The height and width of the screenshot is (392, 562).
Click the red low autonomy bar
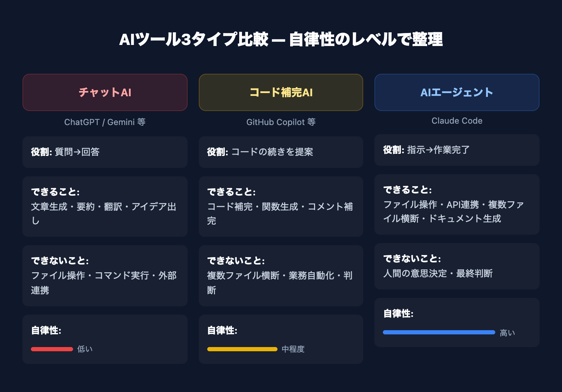pos(52,349)
